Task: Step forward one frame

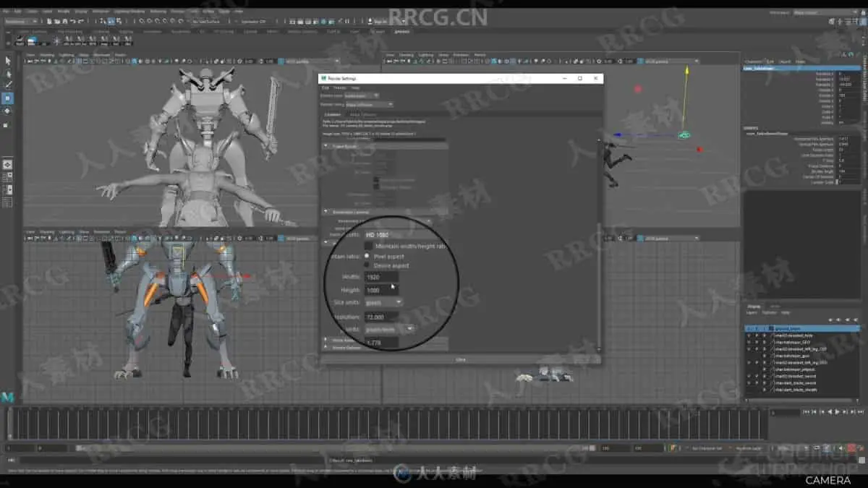Action: click(x=852, y=412)
